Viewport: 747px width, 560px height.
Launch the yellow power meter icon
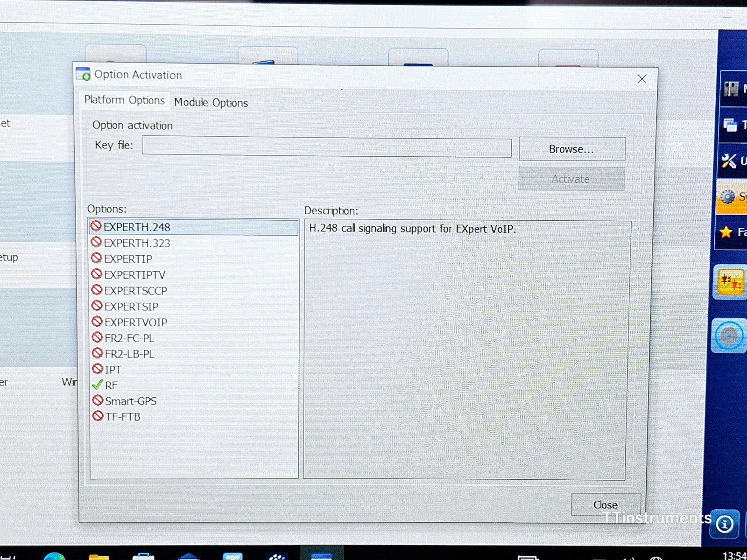pos(730,282)
